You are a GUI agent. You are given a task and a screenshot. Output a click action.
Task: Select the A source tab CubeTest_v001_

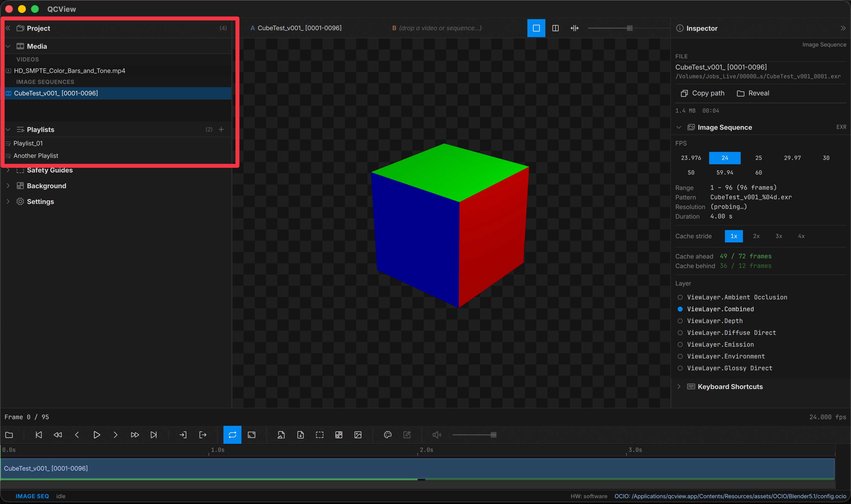(x=296, y=28)
